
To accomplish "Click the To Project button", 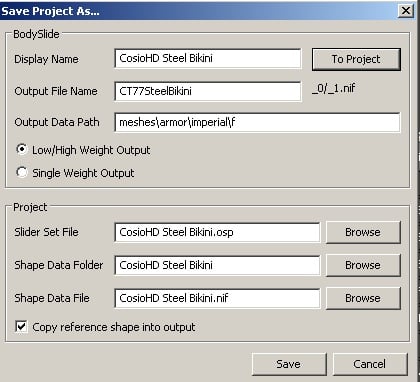I will coord(356,59).
